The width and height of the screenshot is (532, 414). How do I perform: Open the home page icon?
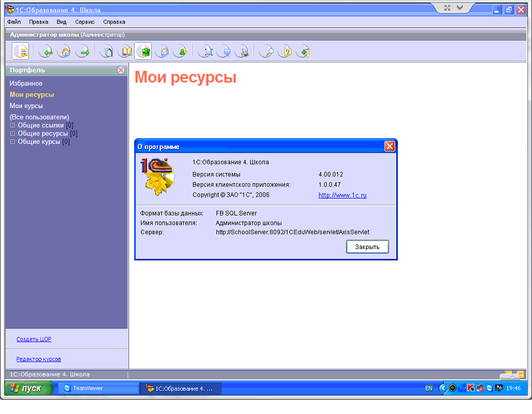(x=64, y=52)
